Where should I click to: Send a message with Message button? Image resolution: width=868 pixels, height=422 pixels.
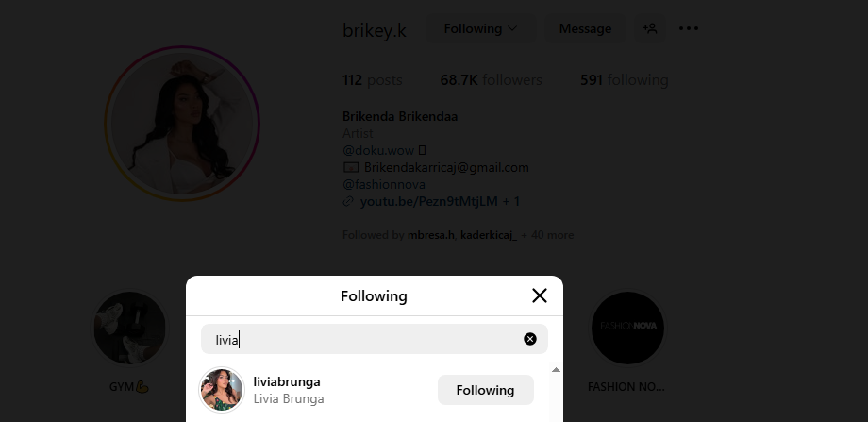point(585,28)
